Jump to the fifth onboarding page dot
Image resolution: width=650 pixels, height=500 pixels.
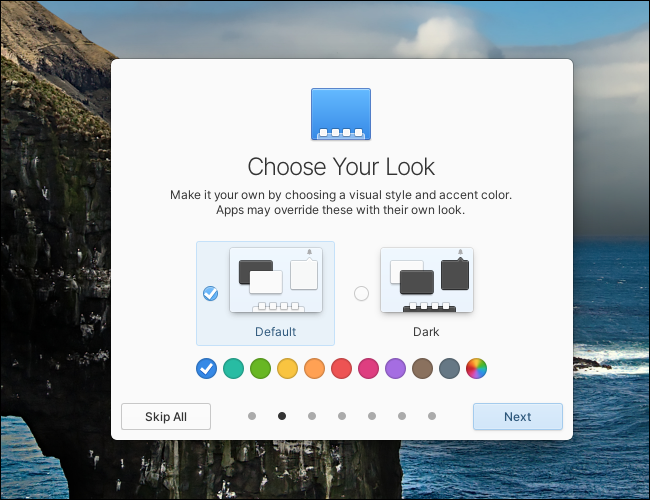point(372,416)
